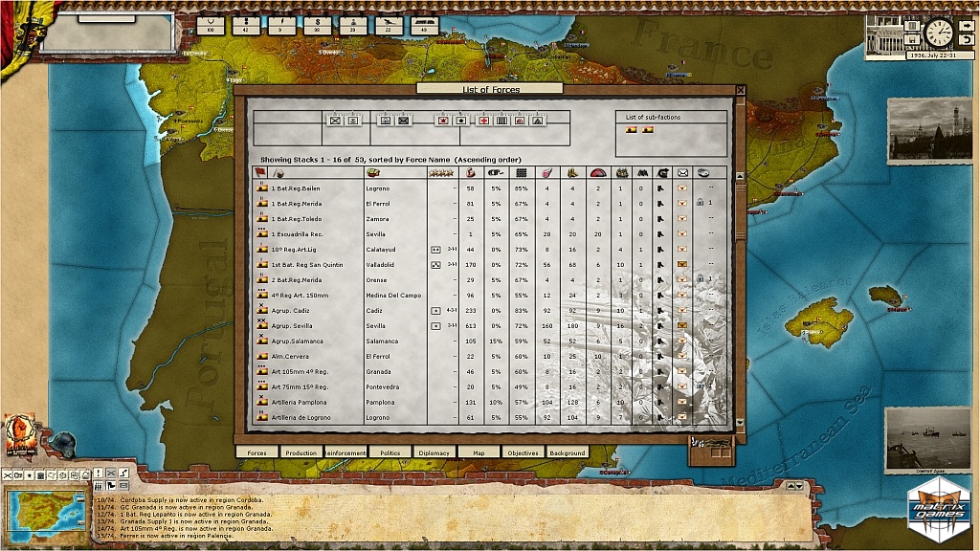The image size is (980, 551).
Task: Close the List of Forces window
Action: coord(740,90)
